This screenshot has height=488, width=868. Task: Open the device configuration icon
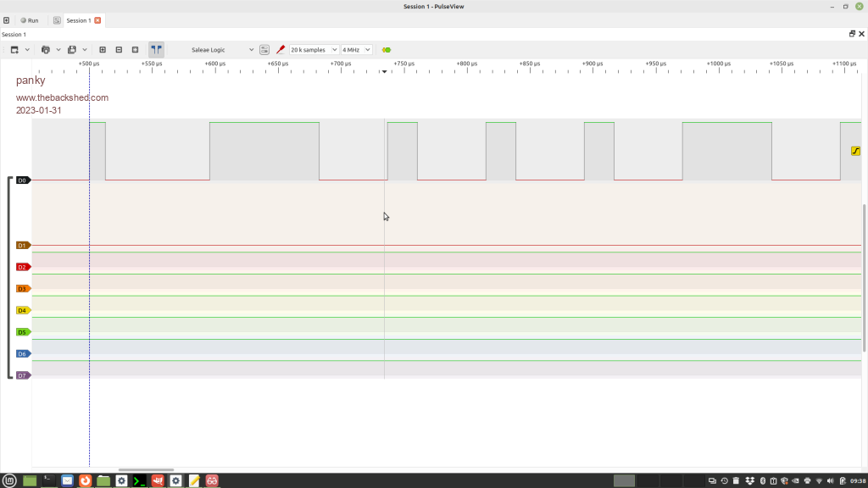tap(264, 50)
